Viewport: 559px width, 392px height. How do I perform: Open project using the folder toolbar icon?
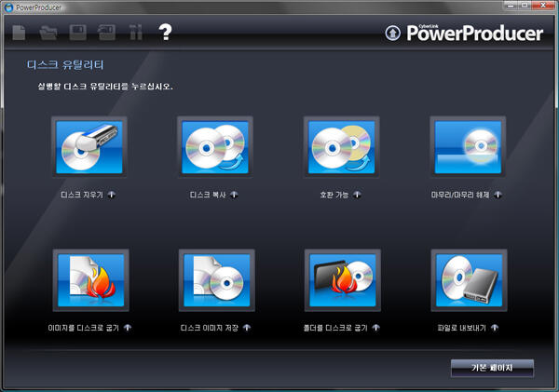(48, 33)
